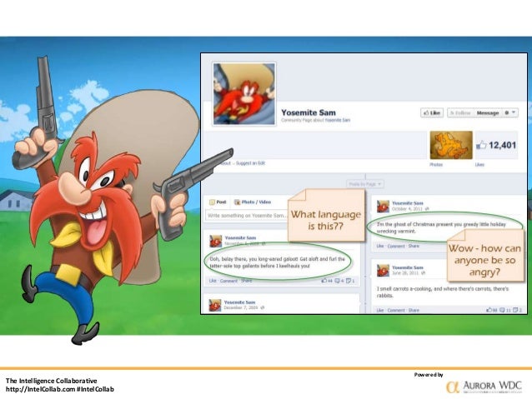
Task: Click Share under the smell carrots post
Action: 414,310
